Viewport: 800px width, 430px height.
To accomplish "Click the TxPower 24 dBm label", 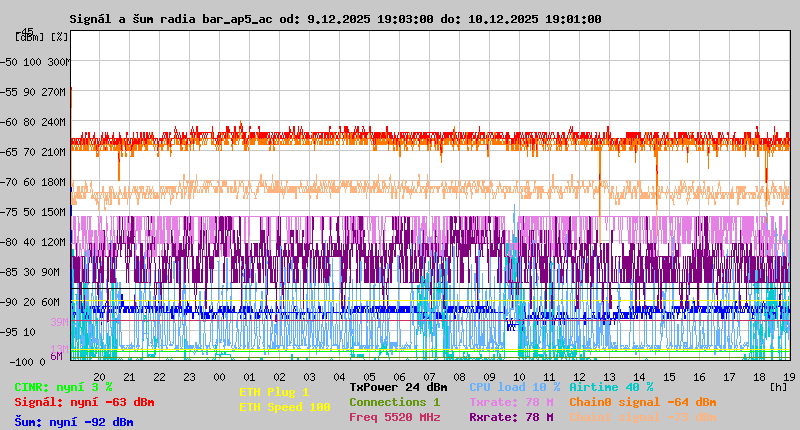I will pyautogui.click(x=398, y=386).
